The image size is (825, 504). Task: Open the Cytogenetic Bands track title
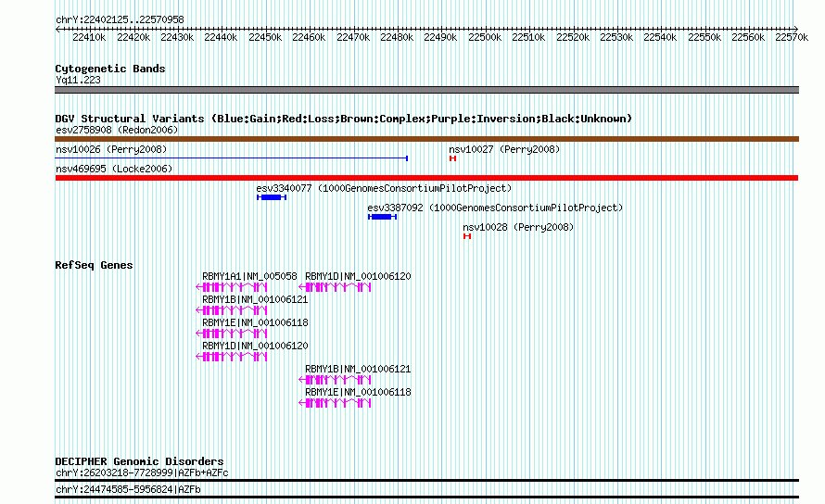click(x=110, y=69)
